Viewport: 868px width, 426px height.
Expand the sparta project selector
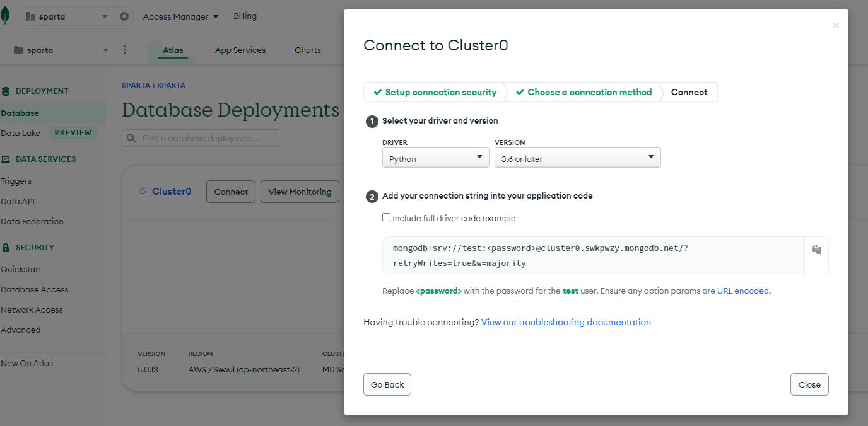tap(60, 50)
